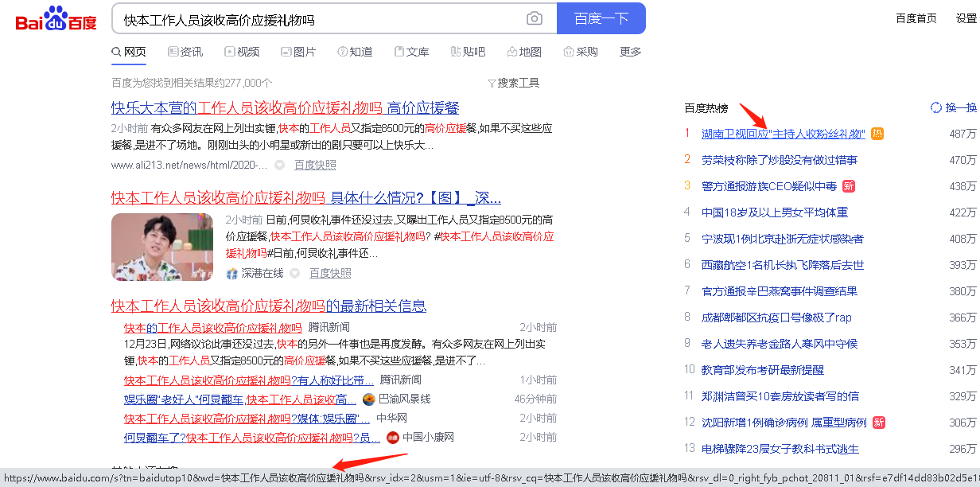This screenshot has width=980, height=487.
Task: Open 百度首页 link
Action: [916, 18]
